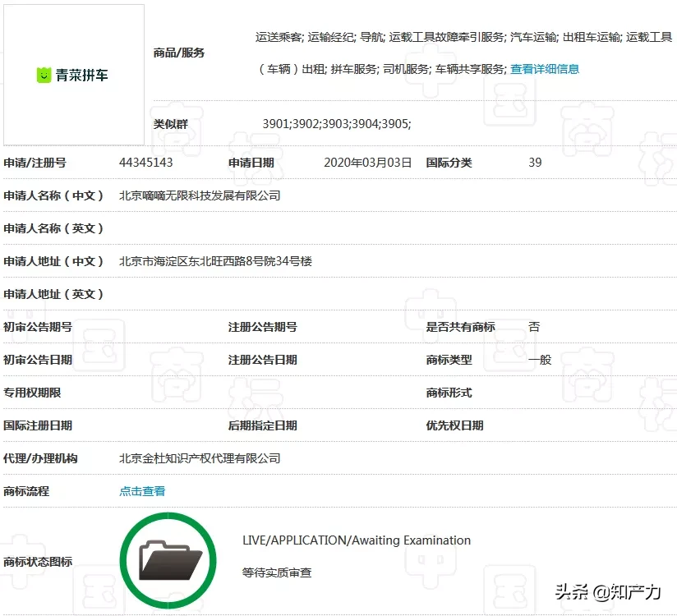Click the 申请人地址（英文） label
Viewport: 677px width, 616px height.
[53, 294]
